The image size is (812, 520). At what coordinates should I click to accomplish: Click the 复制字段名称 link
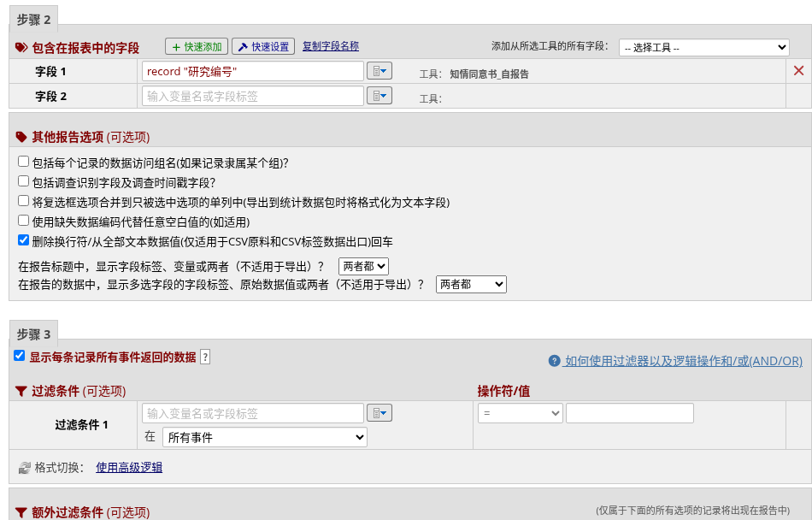(331, 46)
